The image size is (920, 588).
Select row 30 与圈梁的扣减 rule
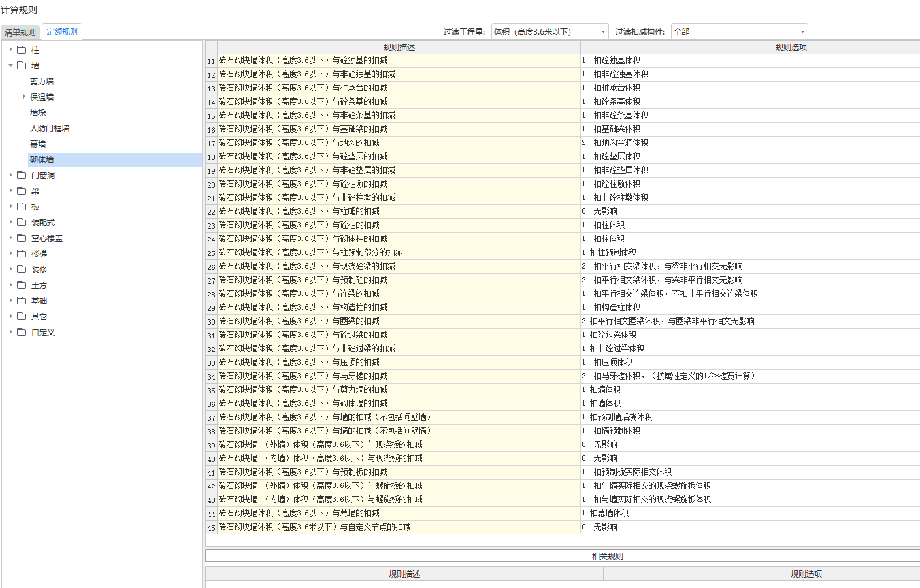point(399,321)
